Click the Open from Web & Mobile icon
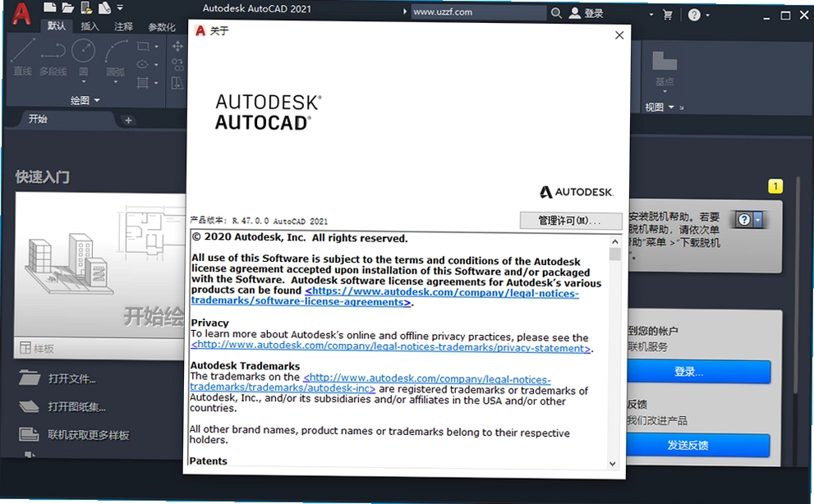Viewport: 814px width, 504px height. click(87, 7)
